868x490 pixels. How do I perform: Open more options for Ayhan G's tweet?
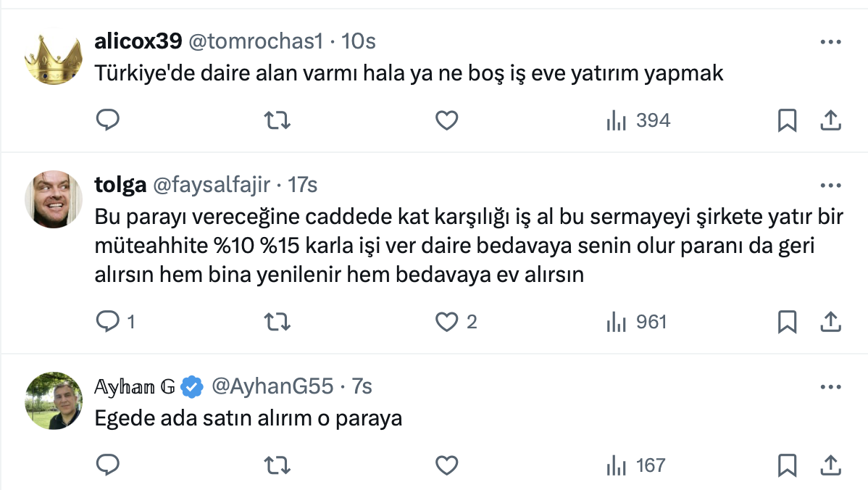[x=830, y=387]
